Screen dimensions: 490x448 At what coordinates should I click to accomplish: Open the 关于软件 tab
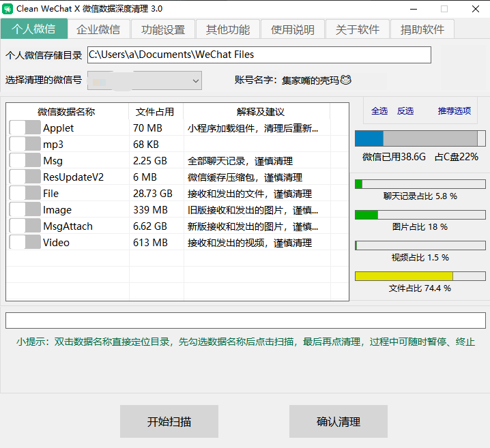pos(358,29)
